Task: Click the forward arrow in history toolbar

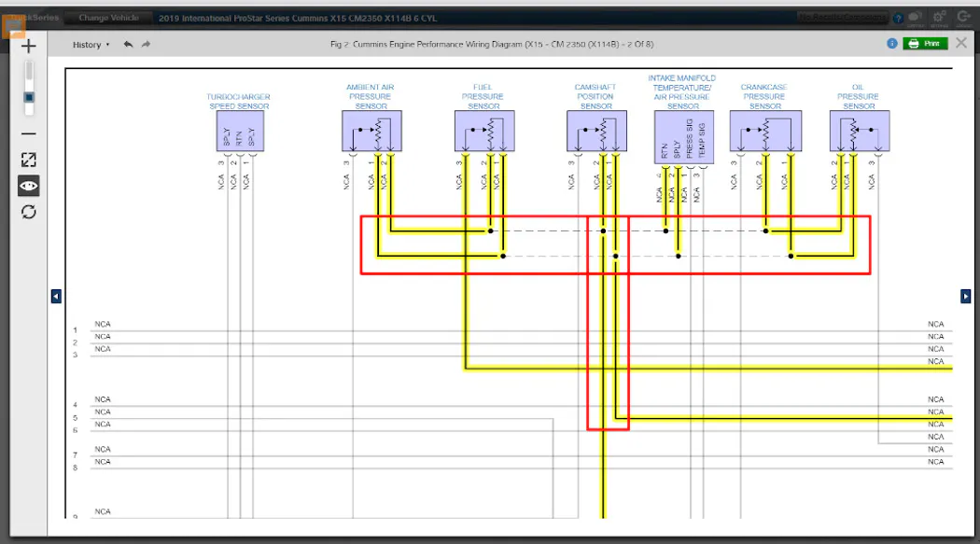Action: (146, 45)
